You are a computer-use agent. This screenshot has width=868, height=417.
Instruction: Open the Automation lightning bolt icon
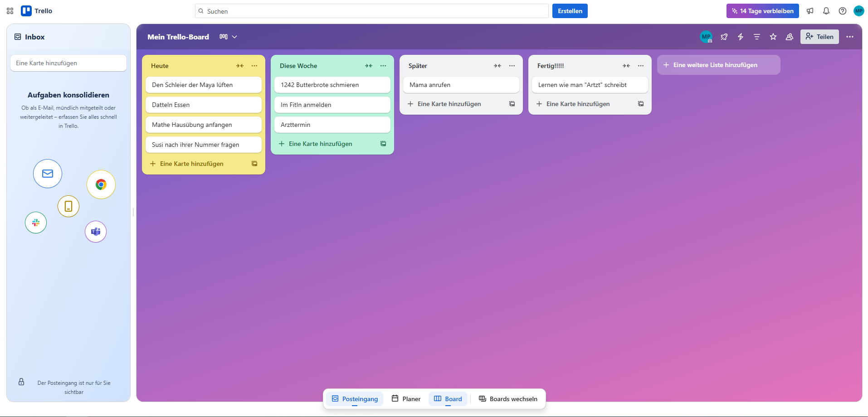tap(740, 37)
